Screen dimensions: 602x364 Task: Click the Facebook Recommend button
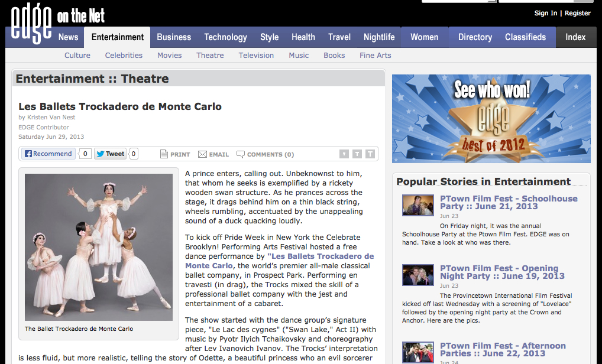(x=48, y=154)
